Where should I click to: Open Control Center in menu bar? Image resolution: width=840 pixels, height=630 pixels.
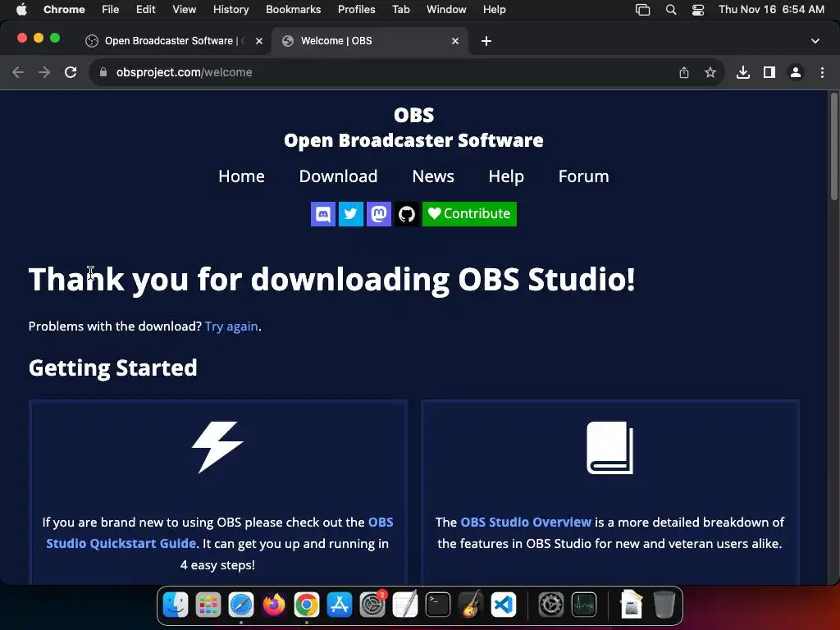pos(698,10)
